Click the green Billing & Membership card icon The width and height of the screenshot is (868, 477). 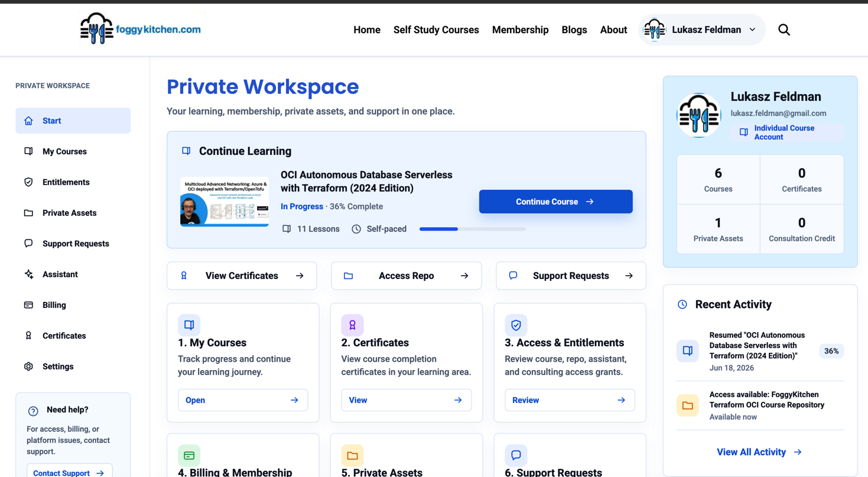189,456
